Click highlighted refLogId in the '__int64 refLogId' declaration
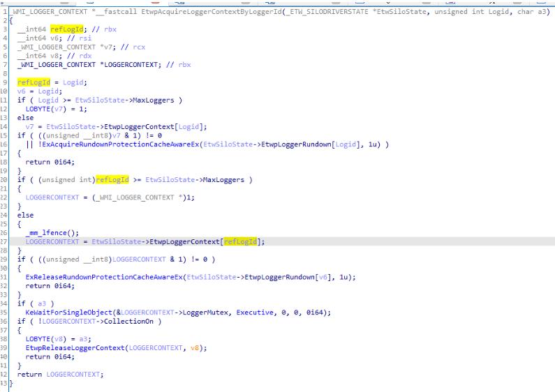 click(67, 29)
